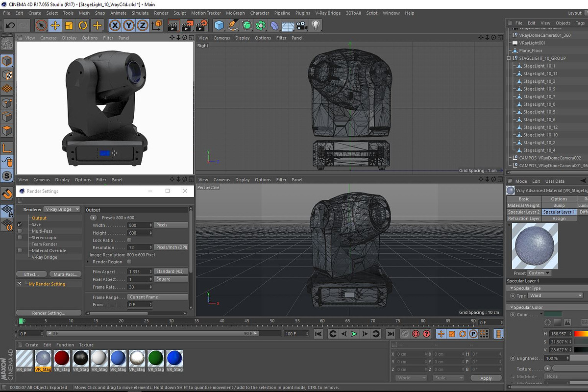This screenshot has height=392, width=588.
Task: Select My Render Setting entry
Action: 47,284
